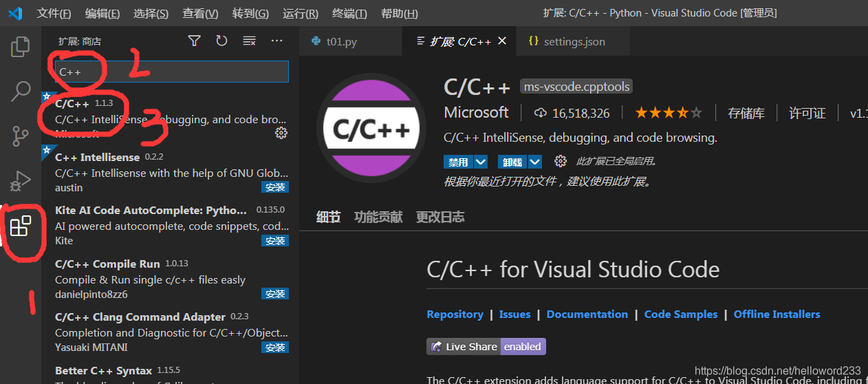Open the Issues link in readme

[x=514, y=314]
